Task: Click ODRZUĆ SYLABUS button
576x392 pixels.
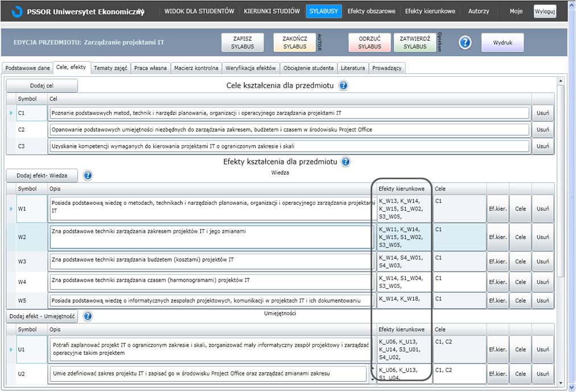Action: coord(369,43)
